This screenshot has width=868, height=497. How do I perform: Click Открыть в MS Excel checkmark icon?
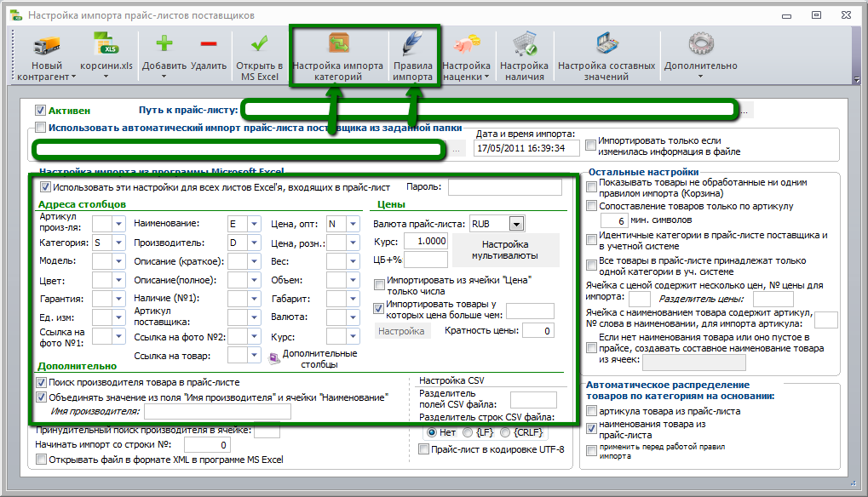point(259,43)
